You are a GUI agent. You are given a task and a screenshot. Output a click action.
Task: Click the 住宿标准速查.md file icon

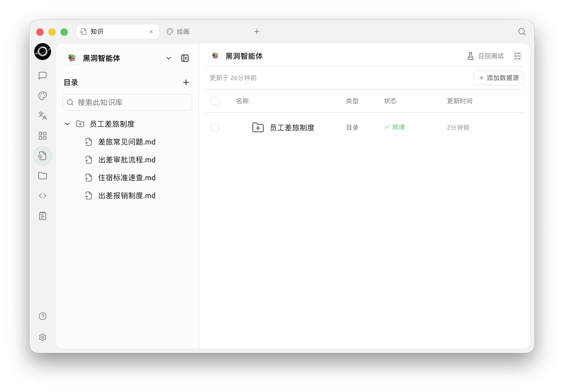[89, 178]
